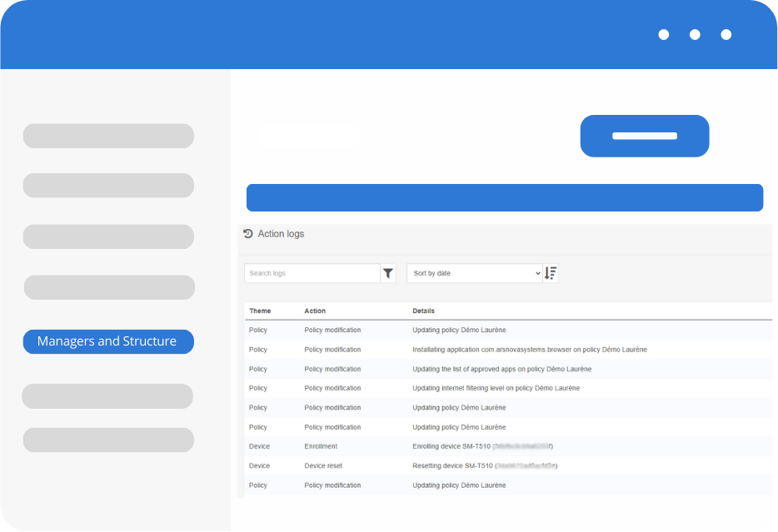Sort the table by Theme column header
Image resolution: width=778 pixels, height=532 pixels.
(x=260, y=311)
